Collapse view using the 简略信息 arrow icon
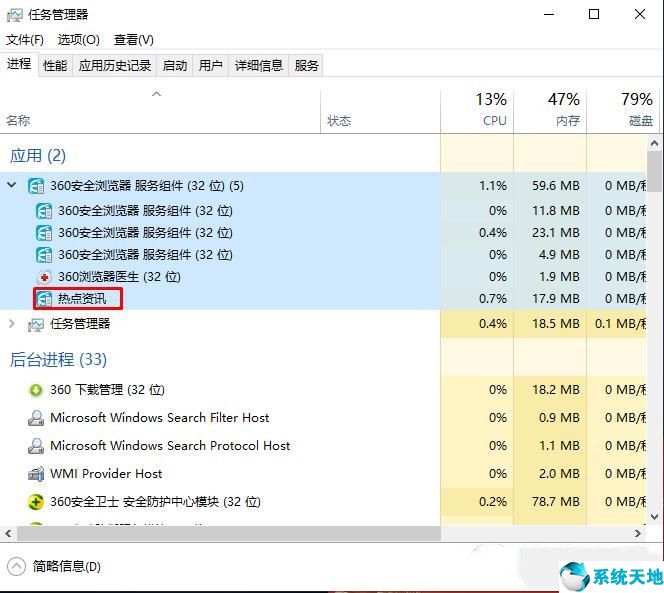 [x=17, y=567]
